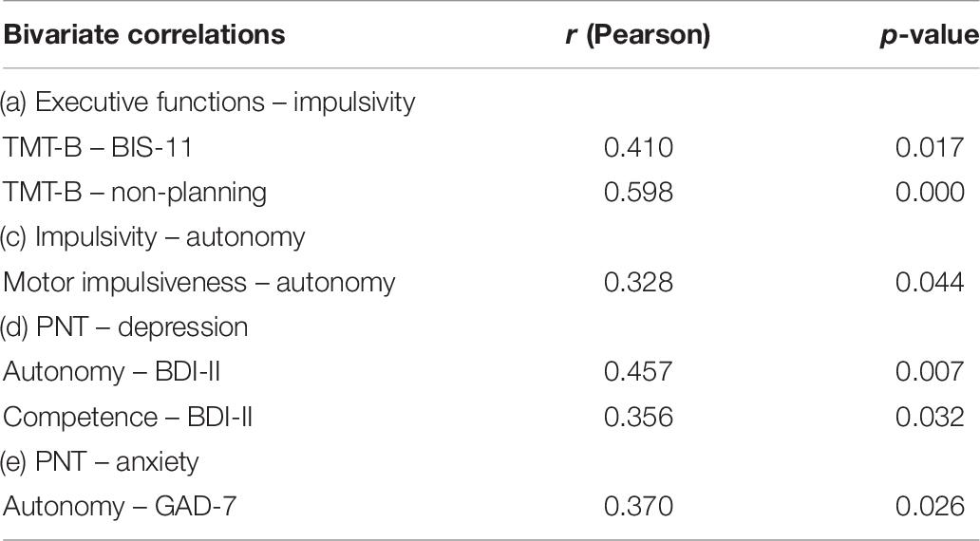Click the Bivariate correlations column header
Viewport: 980px width, 541px height.
144,35
